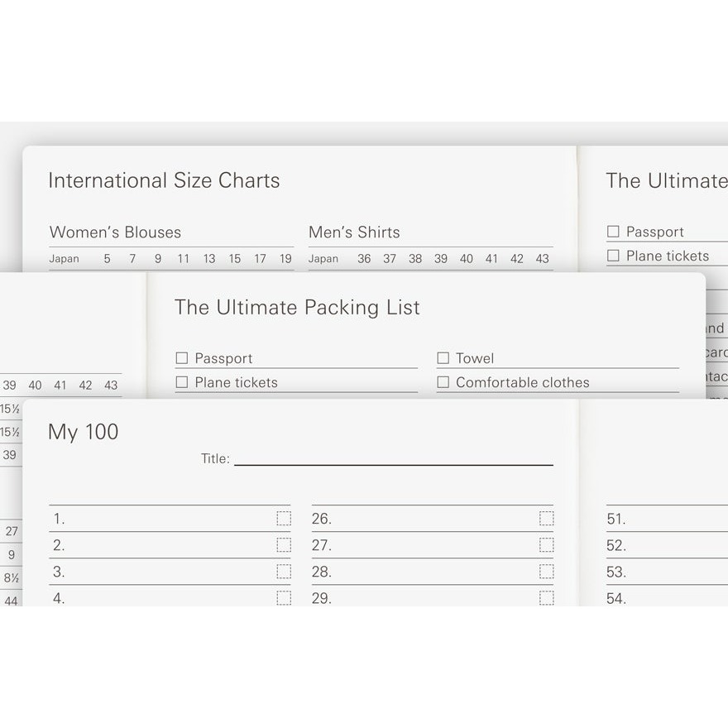Check the Towel checkbox
Screen dimensions: 728x728
click(x=443, y=358)
